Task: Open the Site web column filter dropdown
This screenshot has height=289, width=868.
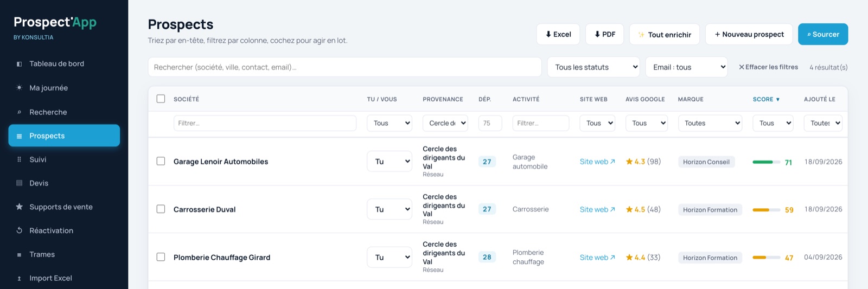Action: 597,123
